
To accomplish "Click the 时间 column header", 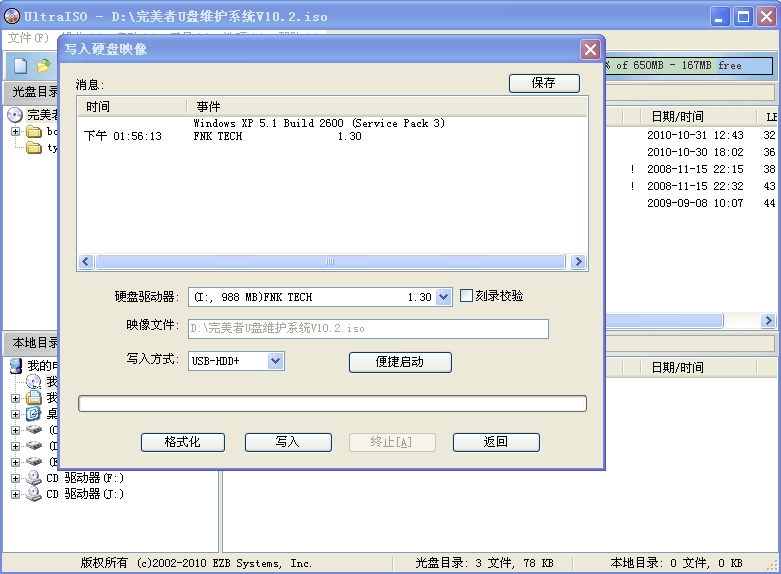I will tap(131, 107).
